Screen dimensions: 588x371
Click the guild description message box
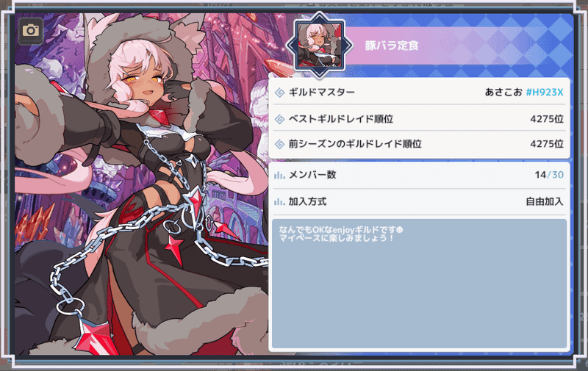point(419,284)
